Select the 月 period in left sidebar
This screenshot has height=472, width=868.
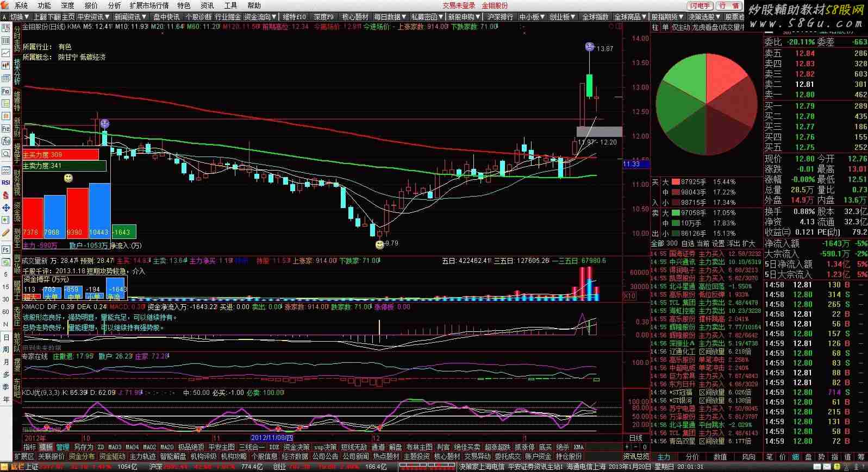pos(6,362)
